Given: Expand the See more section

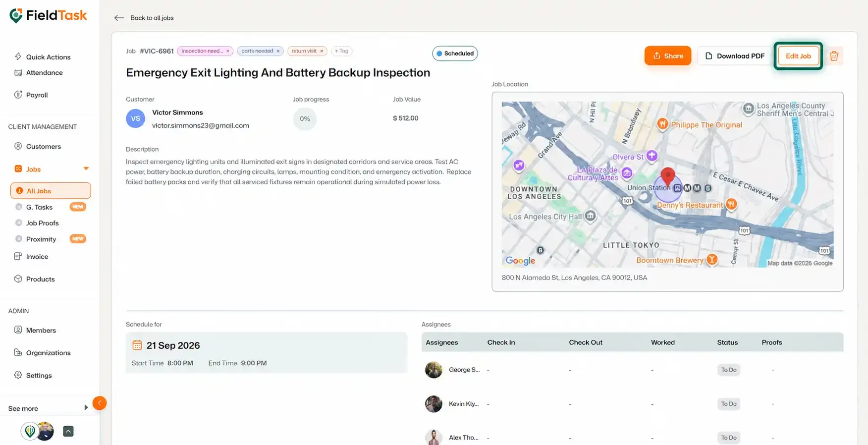Looking at the screenshot, I should point(48,408).
